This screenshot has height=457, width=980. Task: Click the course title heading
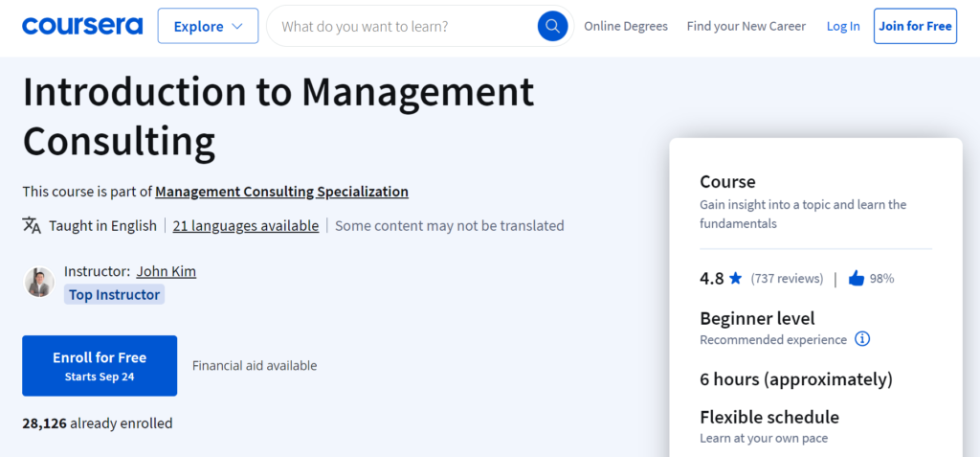[278, 117]
